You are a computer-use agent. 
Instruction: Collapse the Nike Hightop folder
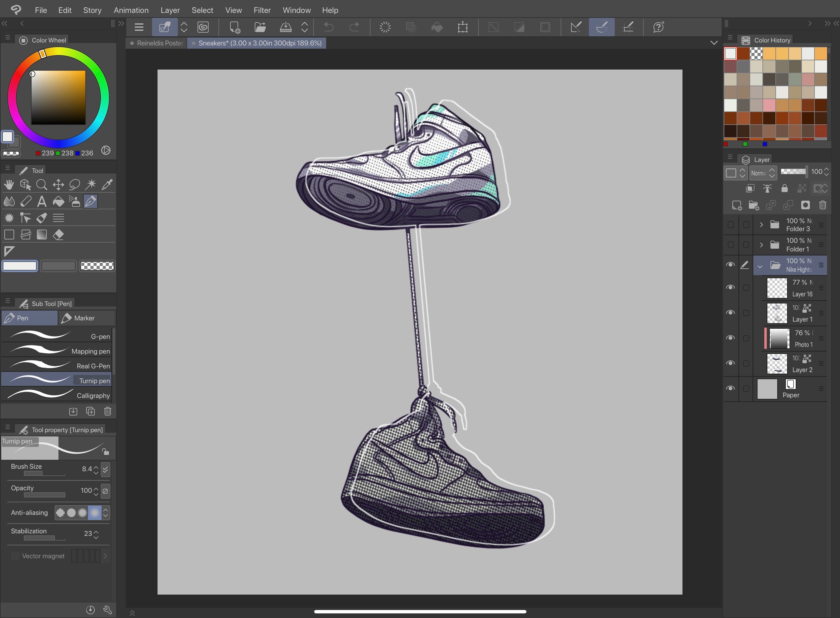point(760,266)
